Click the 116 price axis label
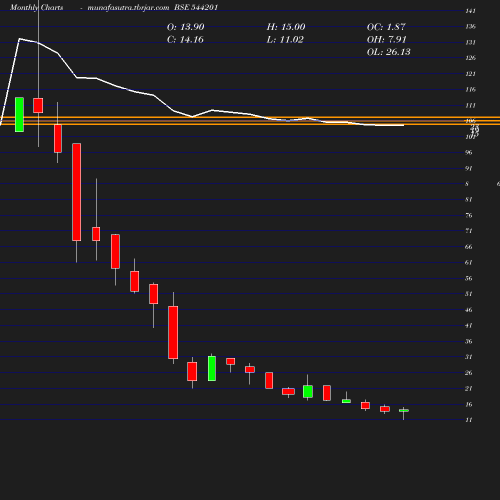Viewport: 500px width, 500px height. tap(470, 90)
